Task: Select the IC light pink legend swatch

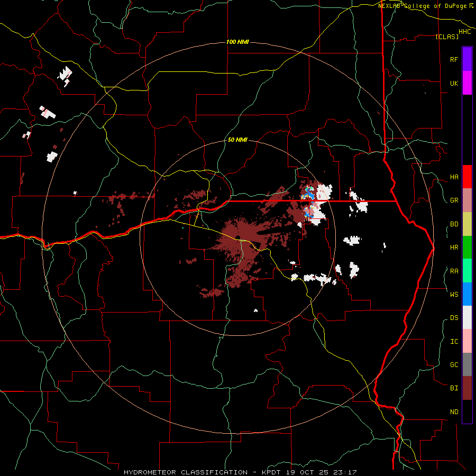Action: pos(467,341)
